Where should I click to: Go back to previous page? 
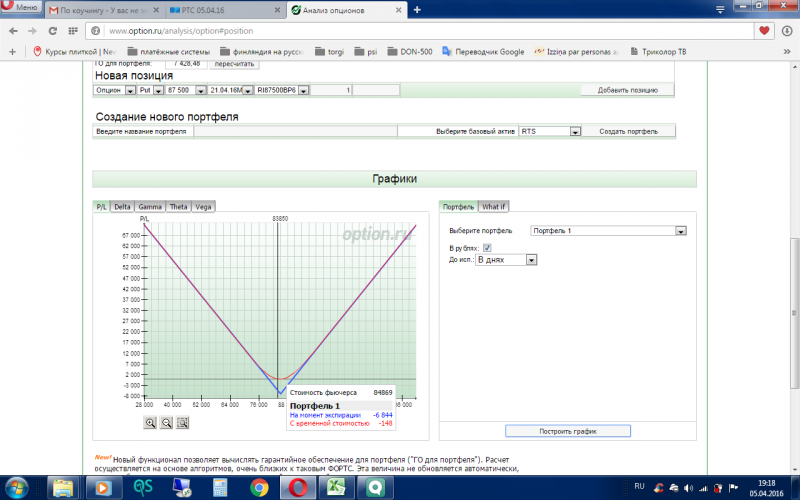coord(13,31)
